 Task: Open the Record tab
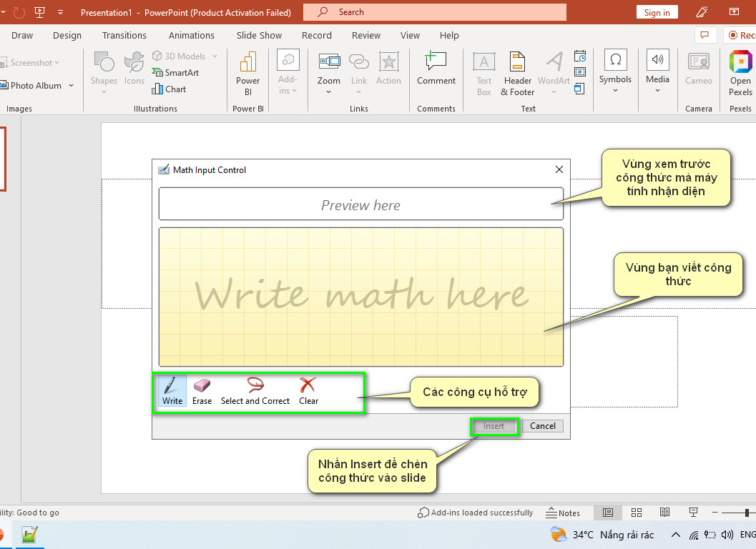coord(317,35)
